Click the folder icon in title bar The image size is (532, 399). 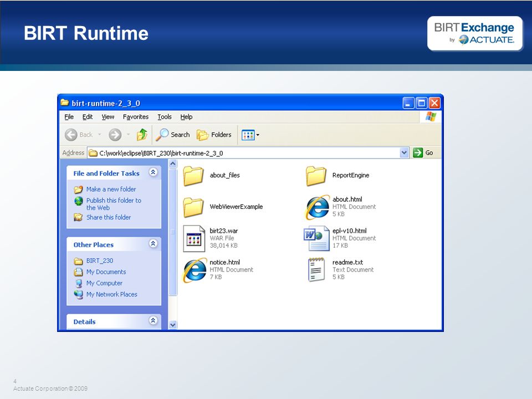coord(65,102)
